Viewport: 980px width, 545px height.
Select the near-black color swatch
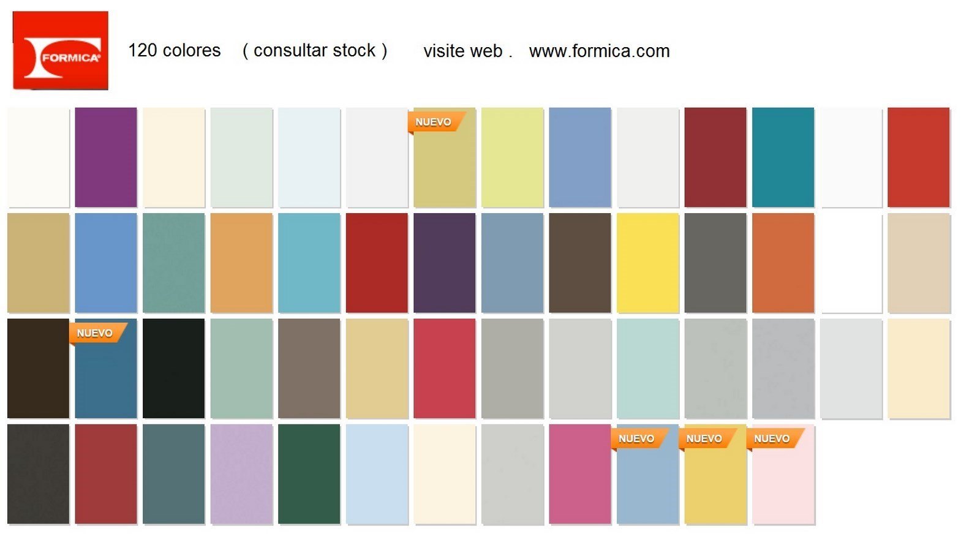click(x=173, y=368)
